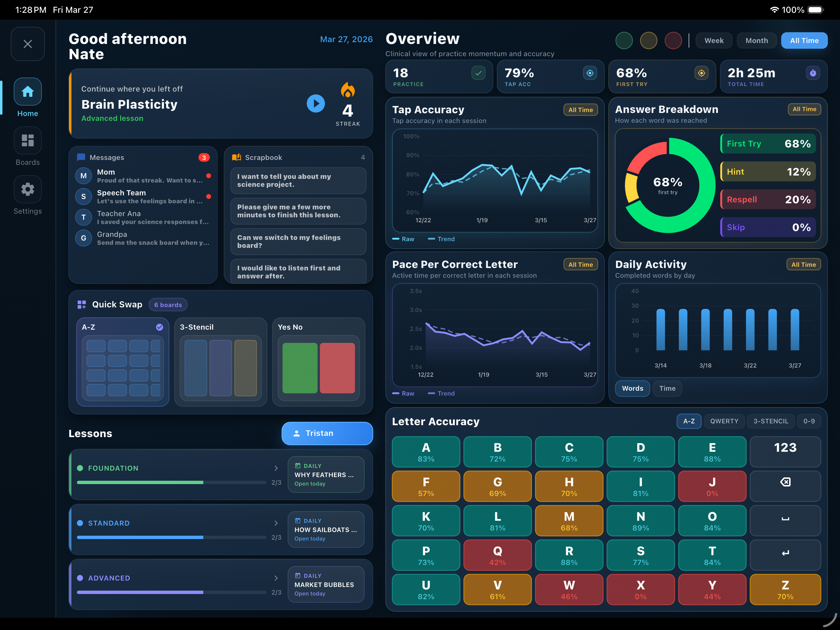Click the battery status icon
Image resolution: width=840 pixels, height=630 pixels.
tap(816, 10)
